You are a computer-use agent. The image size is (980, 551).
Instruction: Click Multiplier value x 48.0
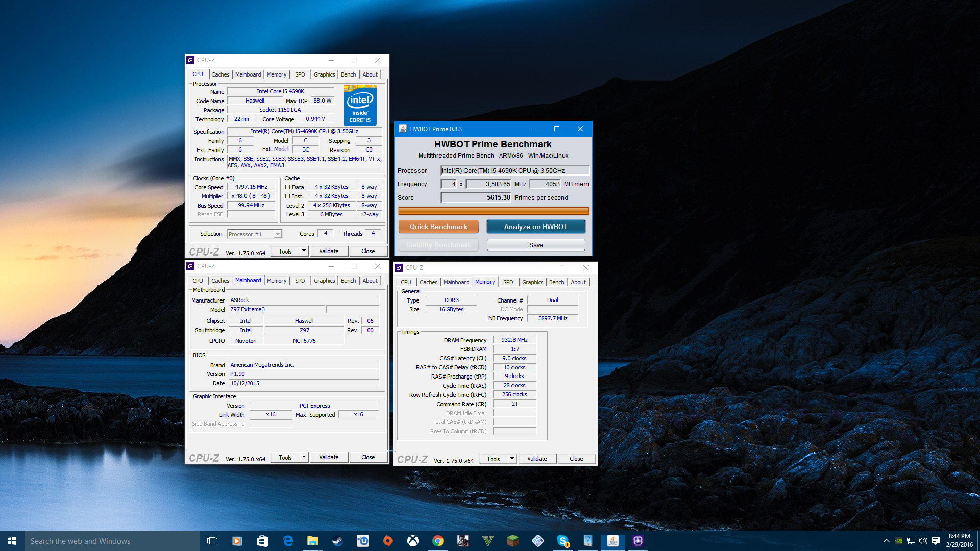[x=251, y=196]
